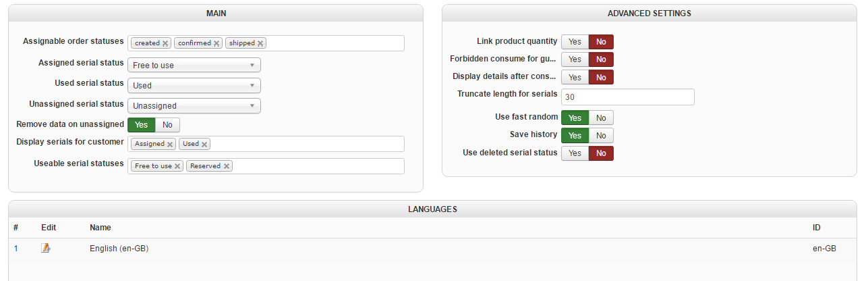
Task: Remove the 'confirmed' order status tag
Action: tap(216, 43)
